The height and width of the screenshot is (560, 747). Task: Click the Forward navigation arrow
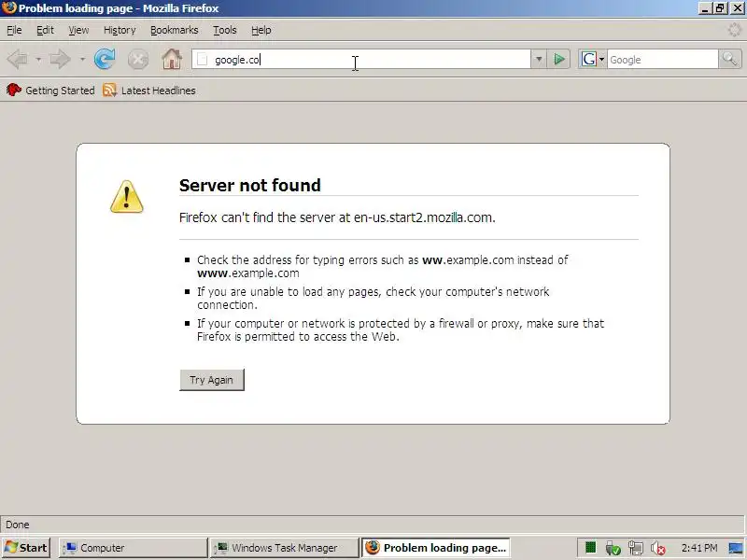[60, 60]
